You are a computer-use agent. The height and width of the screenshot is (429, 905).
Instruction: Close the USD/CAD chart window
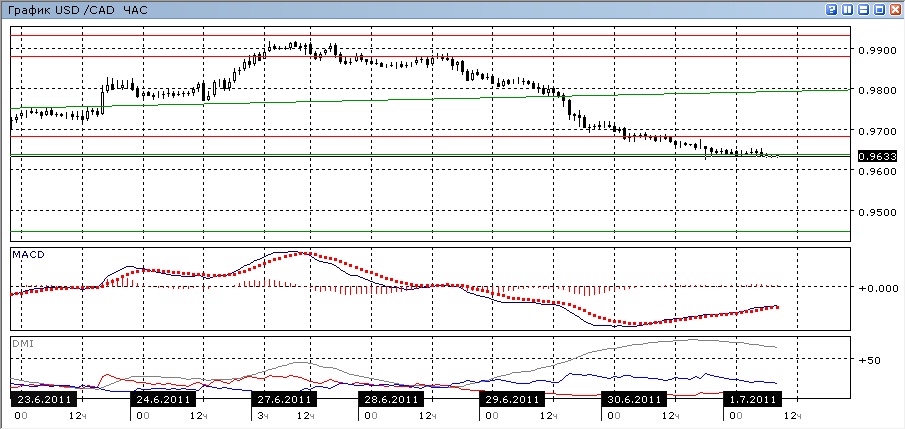point(895,10)
